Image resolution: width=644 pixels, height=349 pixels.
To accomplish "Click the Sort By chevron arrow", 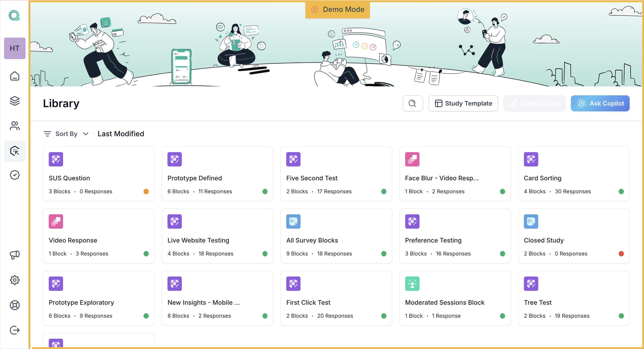I will [85, 134].
